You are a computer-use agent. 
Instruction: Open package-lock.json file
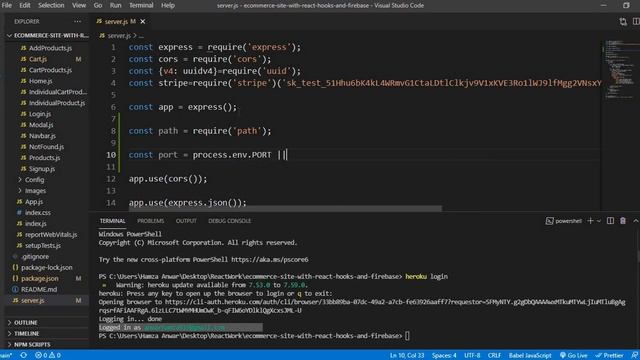(47, 268)
